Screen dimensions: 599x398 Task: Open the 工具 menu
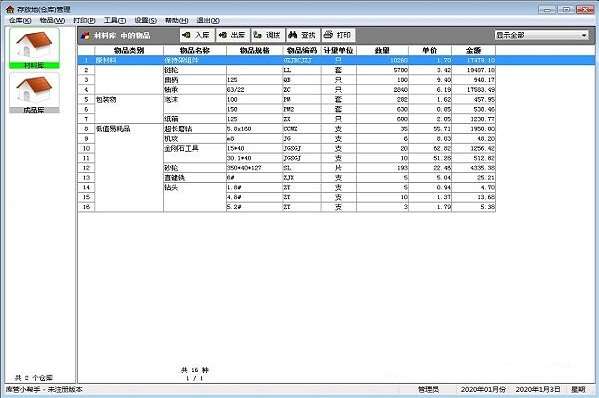pyautogui.click(x=115, y=20)
